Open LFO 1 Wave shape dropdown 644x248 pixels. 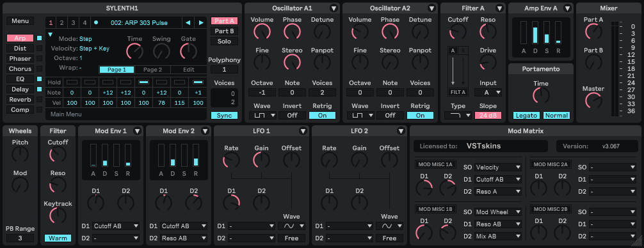(x=292, y=226)
